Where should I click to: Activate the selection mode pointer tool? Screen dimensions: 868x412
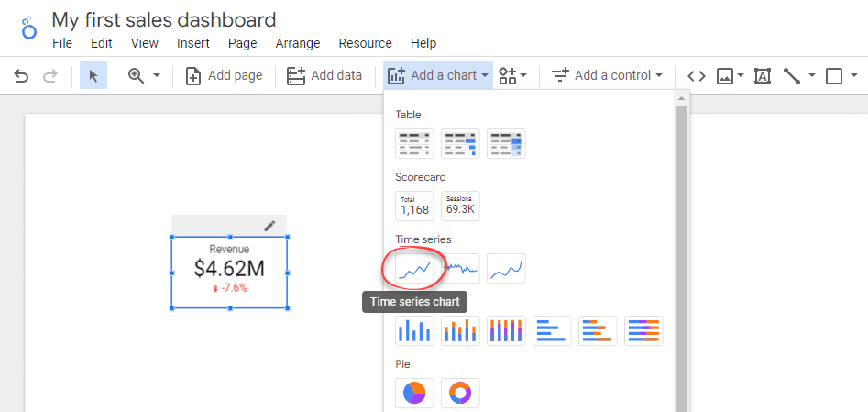pyautogui.click(x=93, y=76)
